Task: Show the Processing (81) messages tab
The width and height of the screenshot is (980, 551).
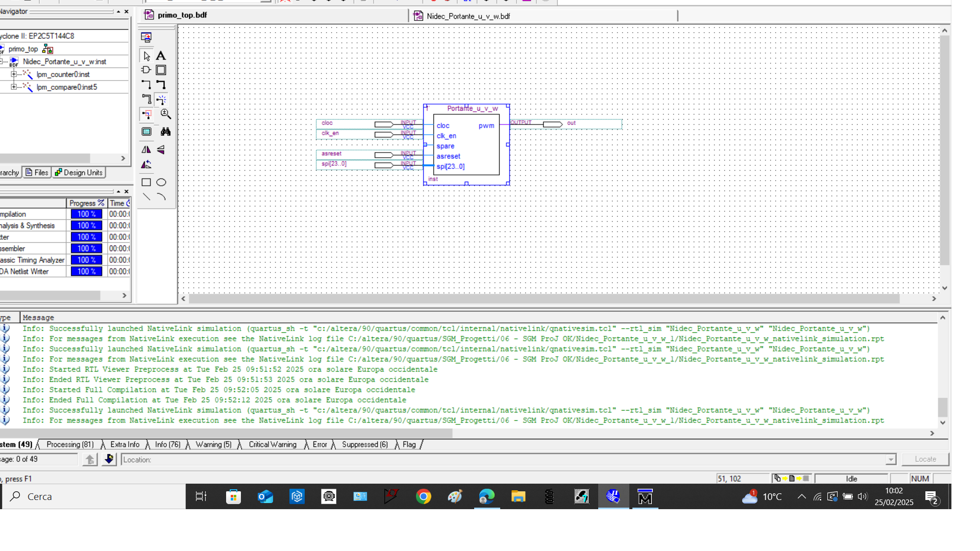Action: pos(70,444)
